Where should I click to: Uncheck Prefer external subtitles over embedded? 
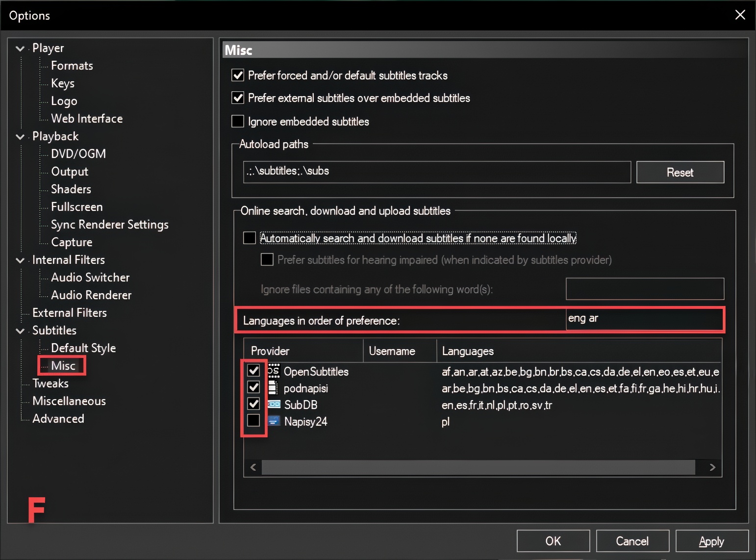click(x=238, y=98)
